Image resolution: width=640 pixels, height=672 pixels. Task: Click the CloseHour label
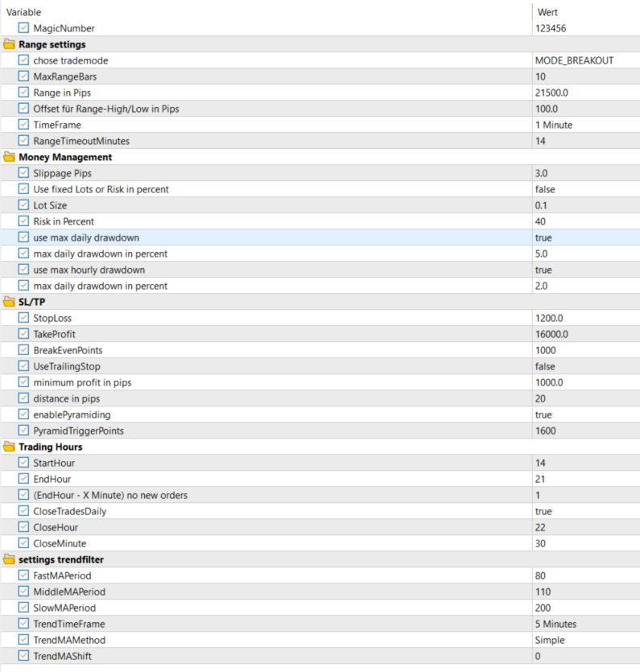tap(56, 527)
